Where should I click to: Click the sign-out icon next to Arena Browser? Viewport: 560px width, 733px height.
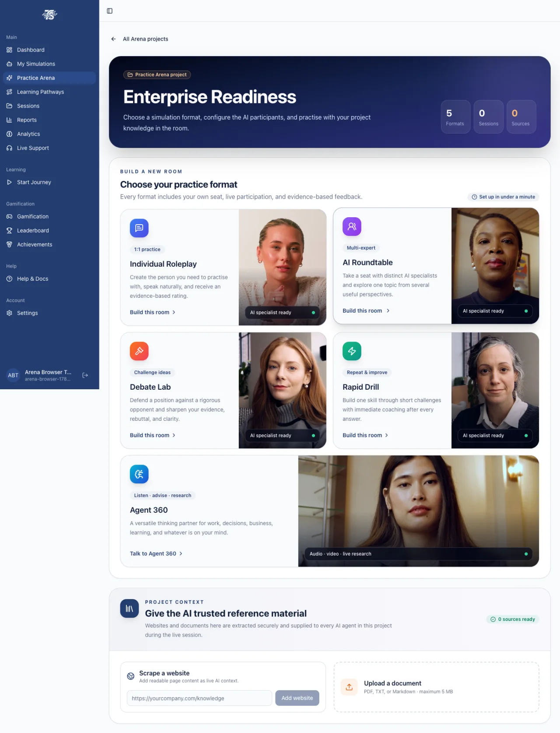click(85, 375)
